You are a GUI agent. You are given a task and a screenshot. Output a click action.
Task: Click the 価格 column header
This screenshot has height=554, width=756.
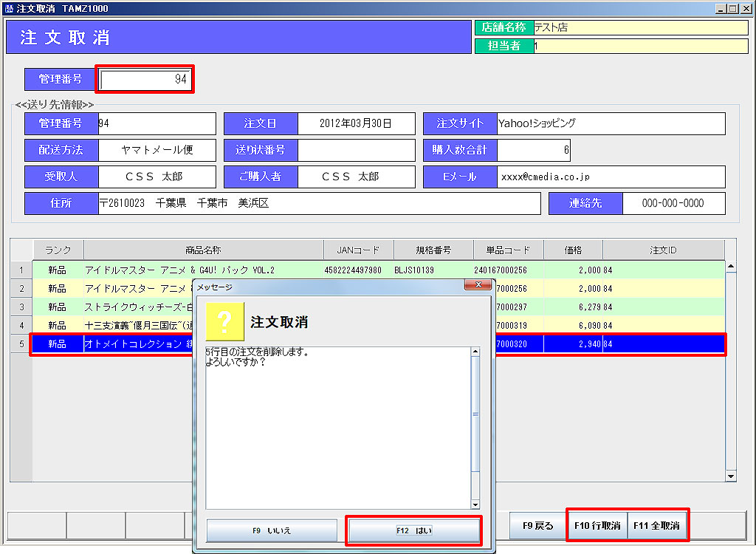pos(573,250)
